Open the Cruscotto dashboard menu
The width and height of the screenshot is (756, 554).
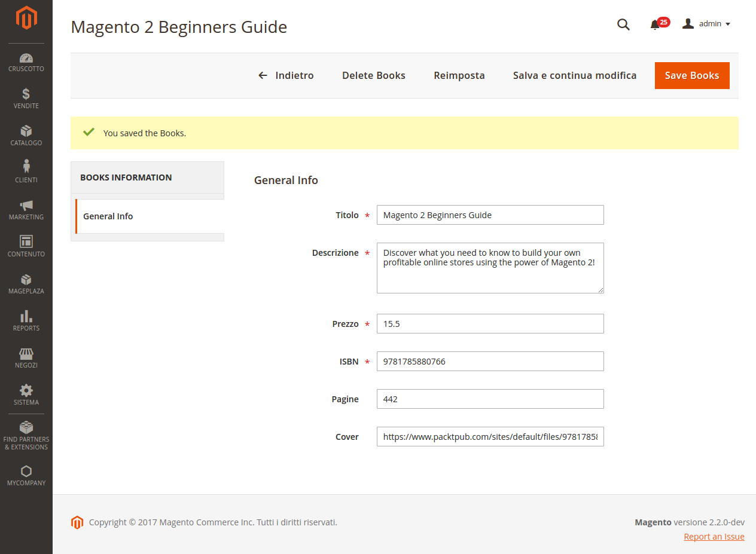26,62
